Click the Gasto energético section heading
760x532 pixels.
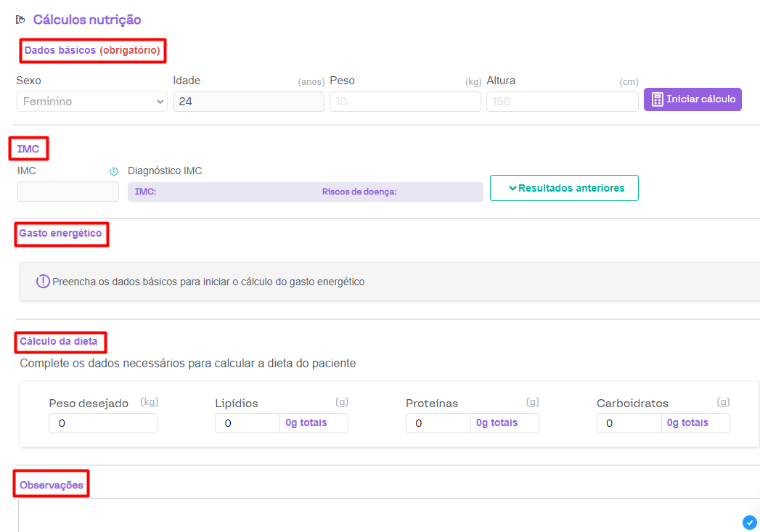point(61,234)
